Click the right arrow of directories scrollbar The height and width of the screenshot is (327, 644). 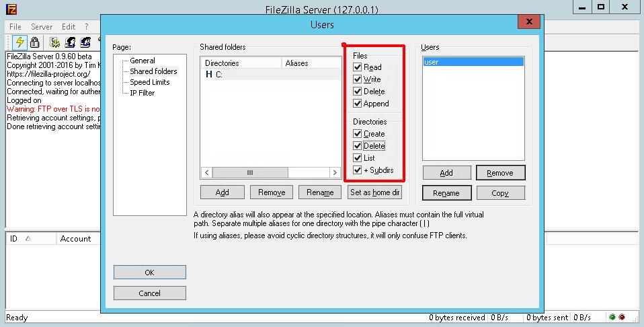pyautogui.click(x=335, y=172)
